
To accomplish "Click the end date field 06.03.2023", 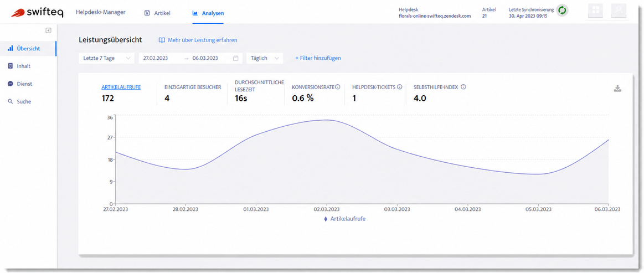I will pyautogui.click(x=205, y=58).
